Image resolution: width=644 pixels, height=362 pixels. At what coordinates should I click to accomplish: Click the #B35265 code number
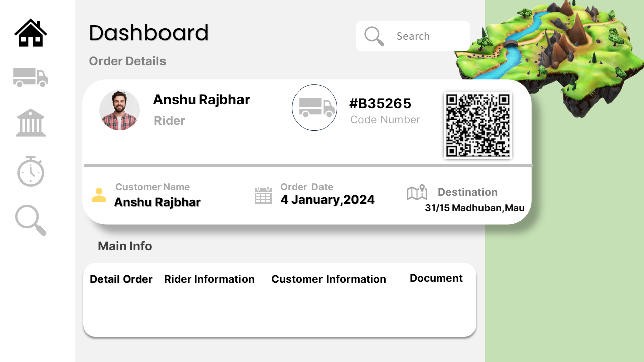click(x=380, y=104)
